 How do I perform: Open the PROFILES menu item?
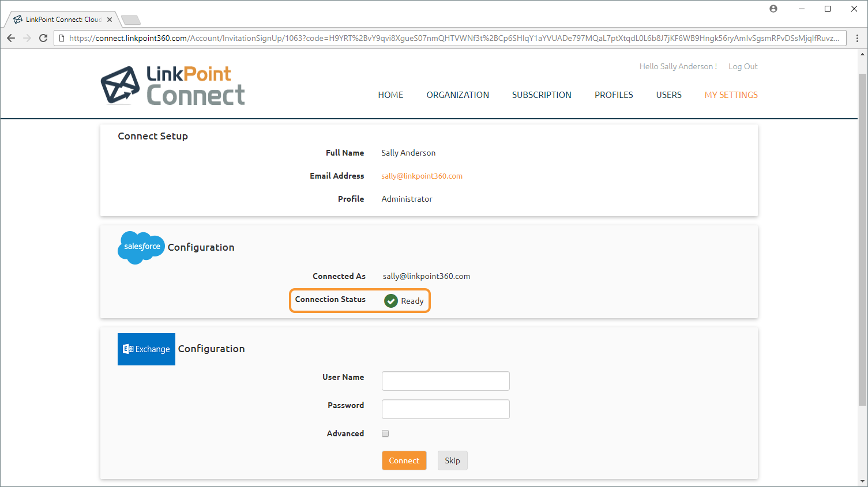(x=614, y=95)
